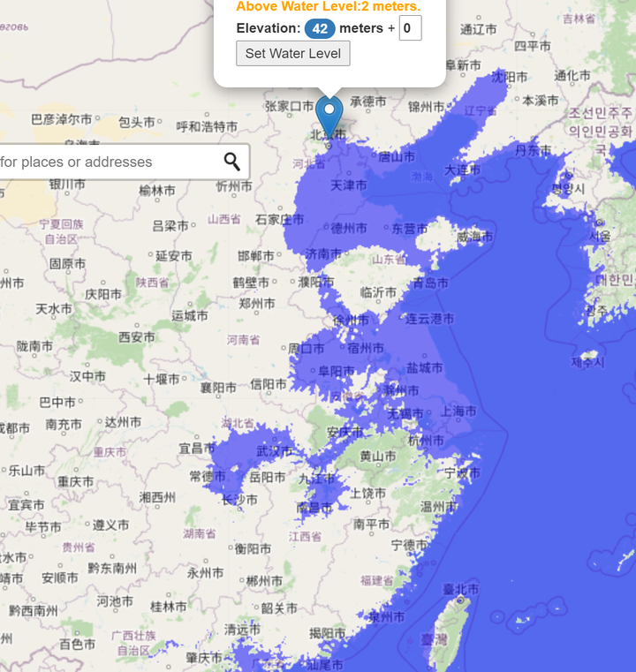
Task: Click the 呼和浩特市 city label on map
Action: point(207,126)
